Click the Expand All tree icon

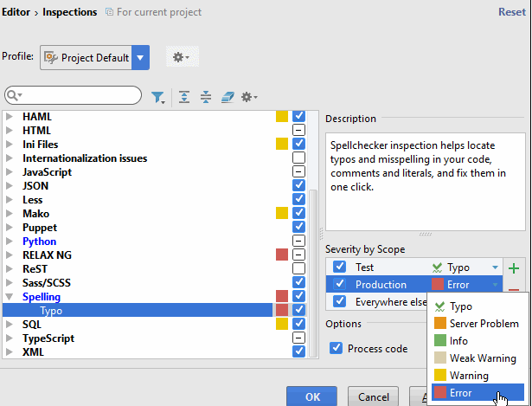coord(184,96)
